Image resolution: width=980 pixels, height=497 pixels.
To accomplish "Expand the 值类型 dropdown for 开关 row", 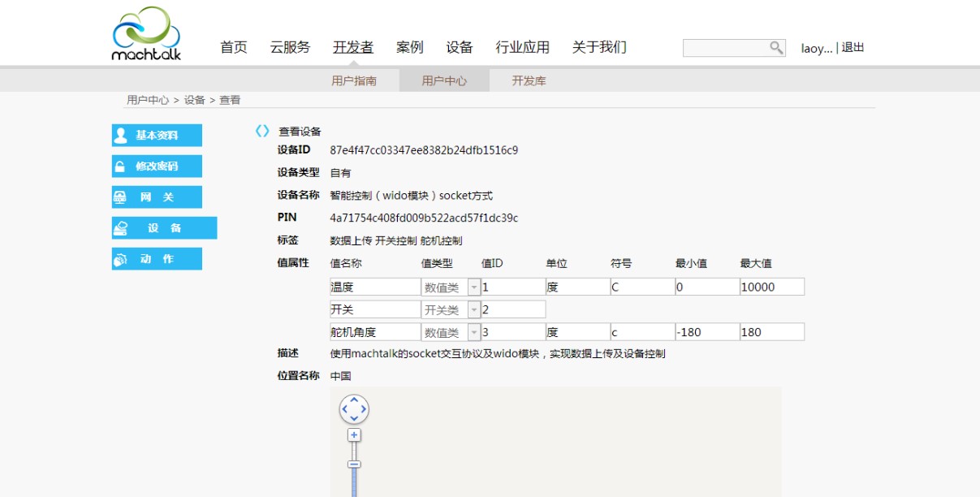I will click(474, 309).
